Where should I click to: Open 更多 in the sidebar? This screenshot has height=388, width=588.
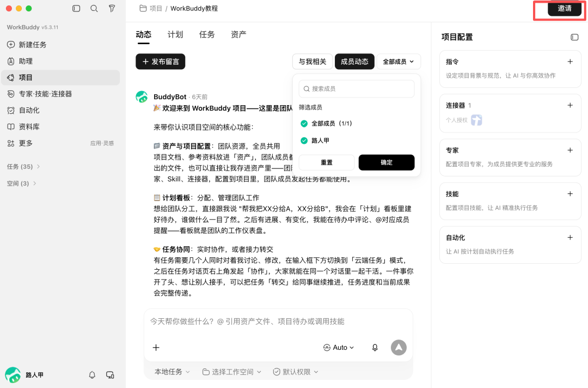(x=60, y=143)
